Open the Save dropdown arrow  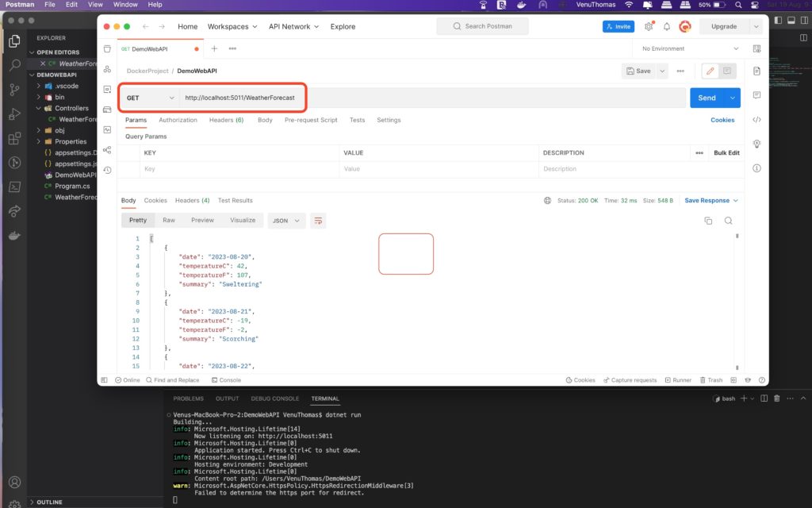(x=662, y=71)
